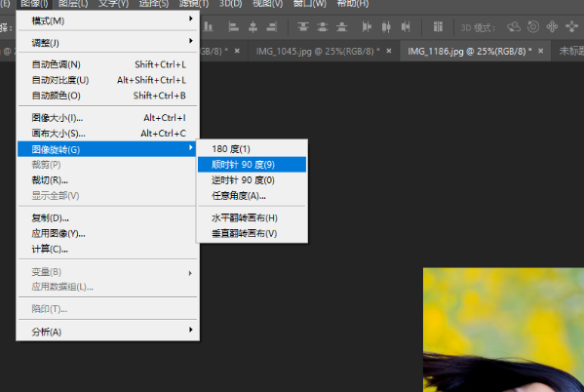Expand the 分析(A) submenu
584x392 pixels.
pyautogui.click(x=107, y=332)
